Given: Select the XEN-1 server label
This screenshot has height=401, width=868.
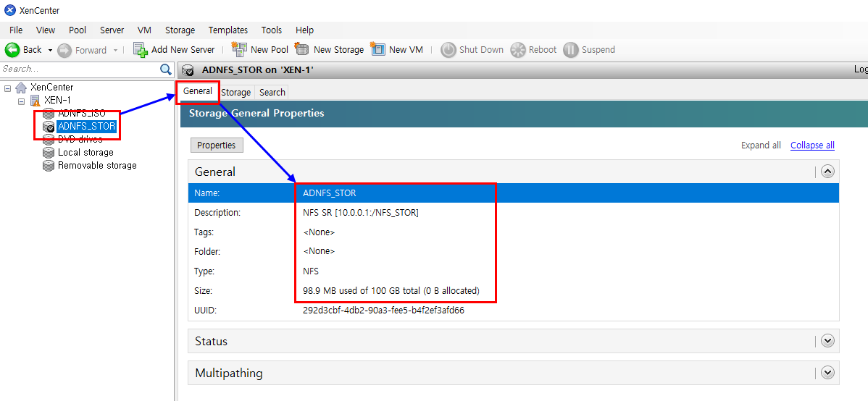Looking at the screenshot, I should pyautogui.click(x=57, y=101).
